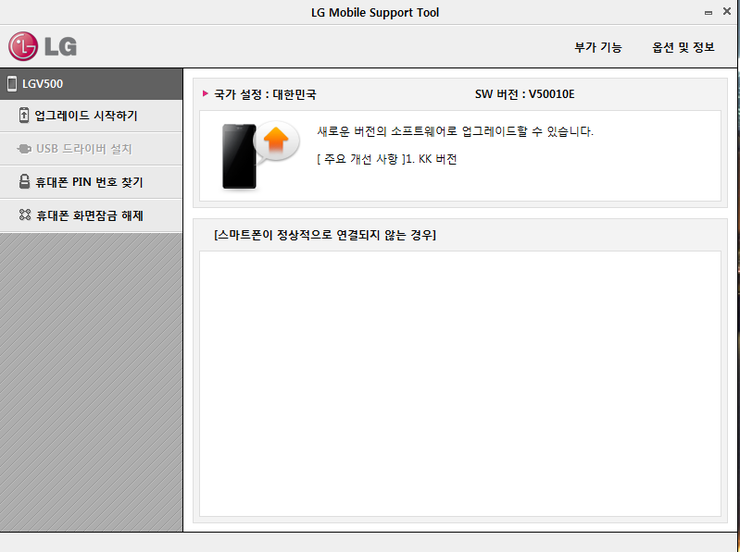Click the 주요 개선 사항 KK 버전 line

point(387,159)
